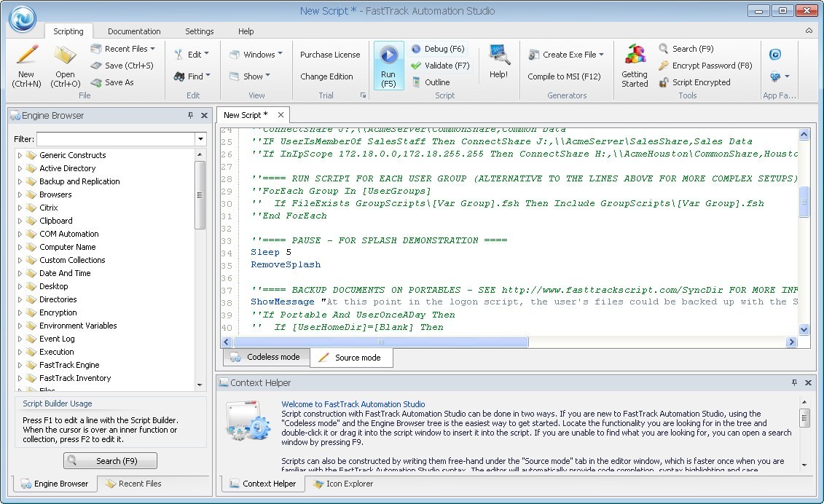
Task: Click the Save (Ctrl+S) icon
Action: [95, 66]
